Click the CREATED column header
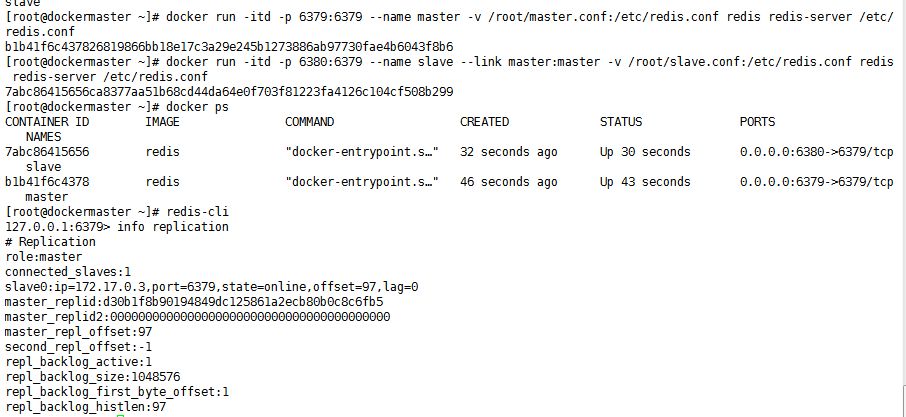The width and height of the screenshot is (906, 417). point(485,122)
